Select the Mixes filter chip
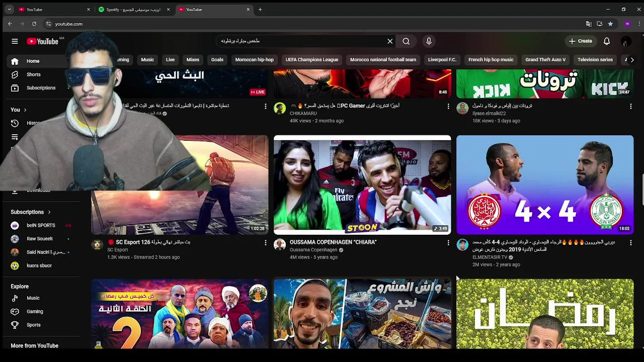 tap(193, 60)
